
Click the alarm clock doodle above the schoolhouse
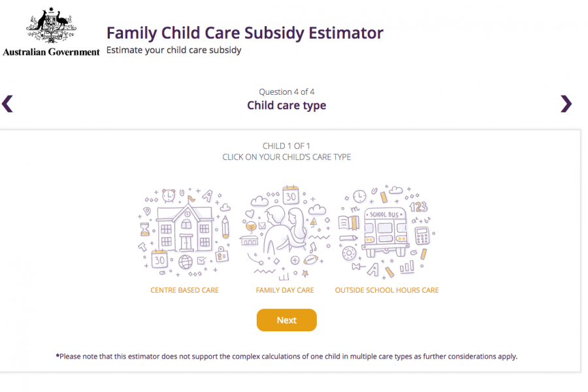(x=169, y=195)
